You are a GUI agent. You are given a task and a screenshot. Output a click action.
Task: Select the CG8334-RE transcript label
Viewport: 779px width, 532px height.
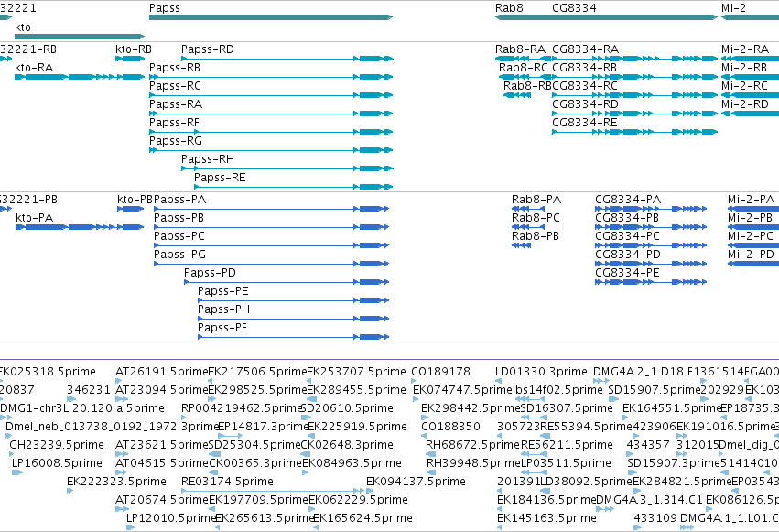585,123
